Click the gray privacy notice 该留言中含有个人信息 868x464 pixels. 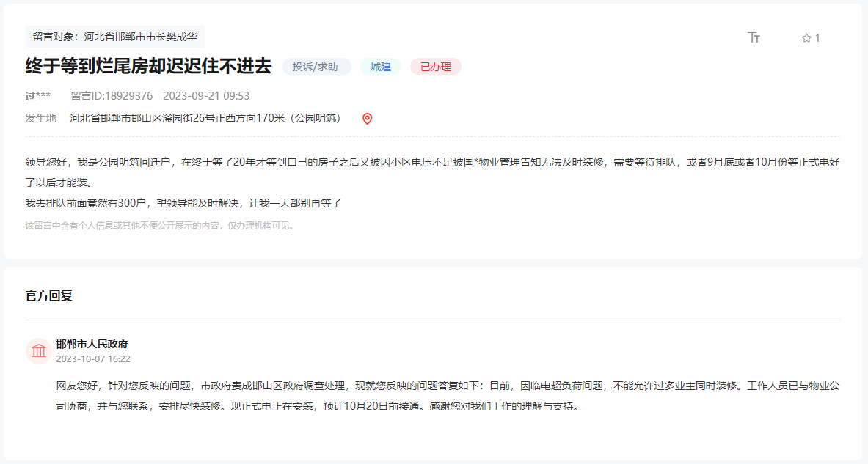[x=159, y=226]
